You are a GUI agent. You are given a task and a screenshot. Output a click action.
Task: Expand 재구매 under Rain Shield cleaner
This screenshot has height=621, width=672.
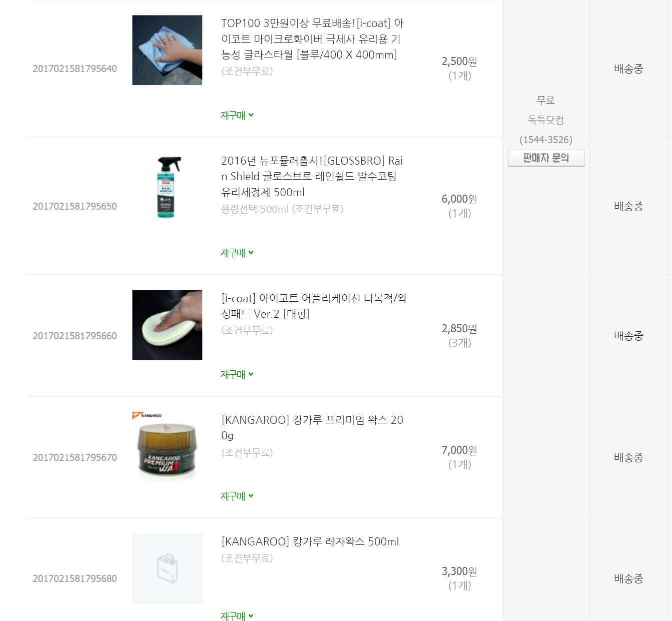237,253
